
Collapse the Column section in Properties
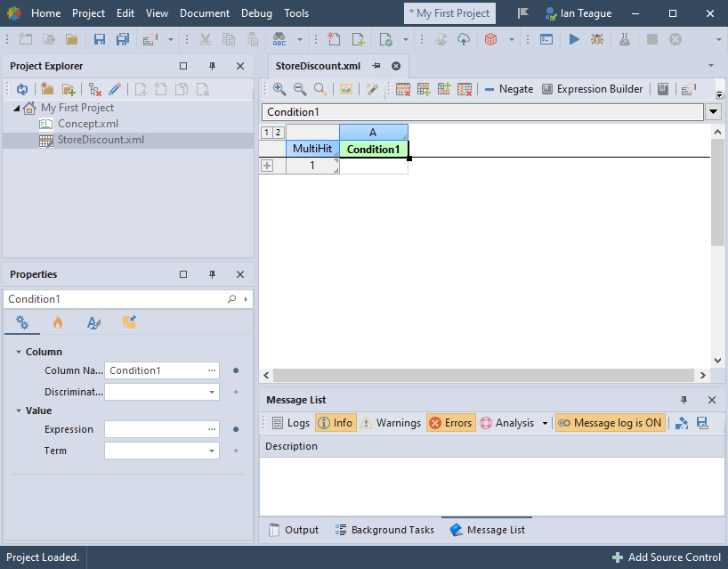(x=19, y=352)
